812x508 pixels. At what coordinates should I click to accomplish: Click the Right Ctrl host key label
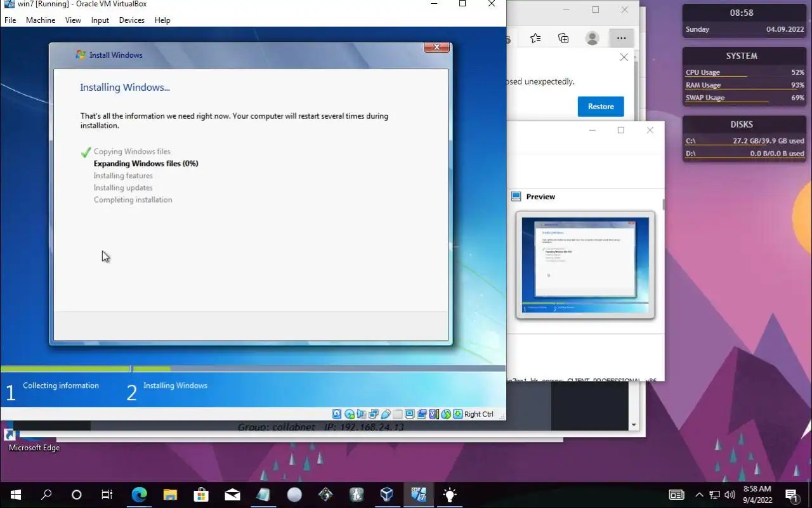(479, 414)
